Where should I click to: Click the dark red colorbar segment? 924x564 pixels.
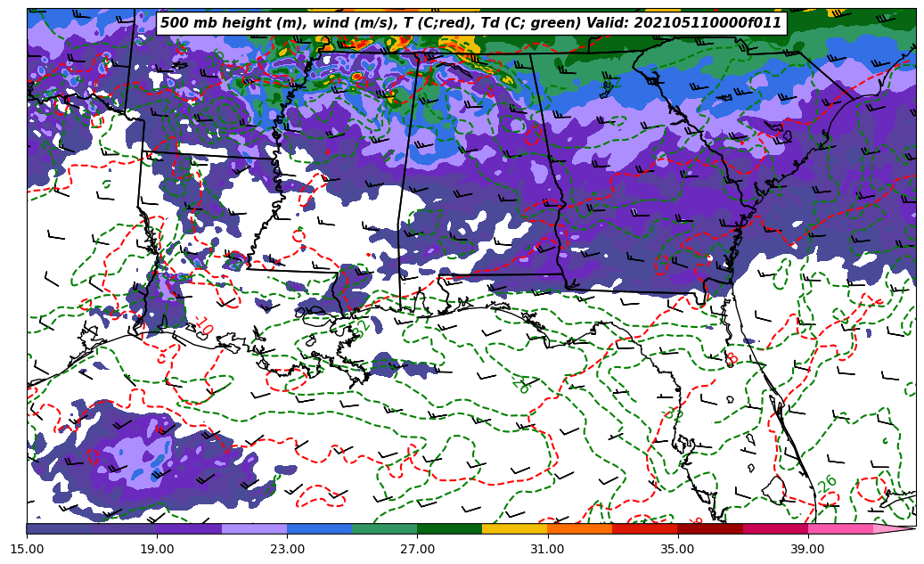(709, 528)
